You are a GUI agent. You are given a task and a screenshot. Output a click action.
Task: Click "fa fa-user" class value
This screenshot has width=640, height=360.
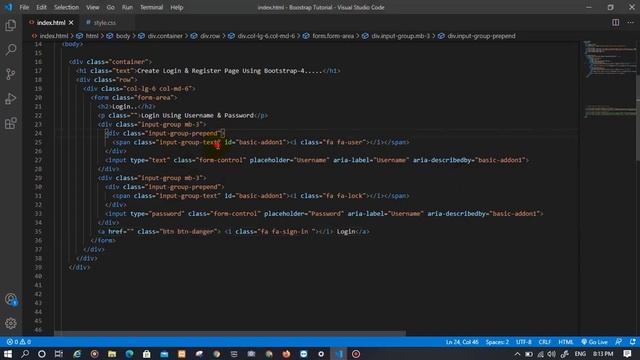tap(344, 142)
